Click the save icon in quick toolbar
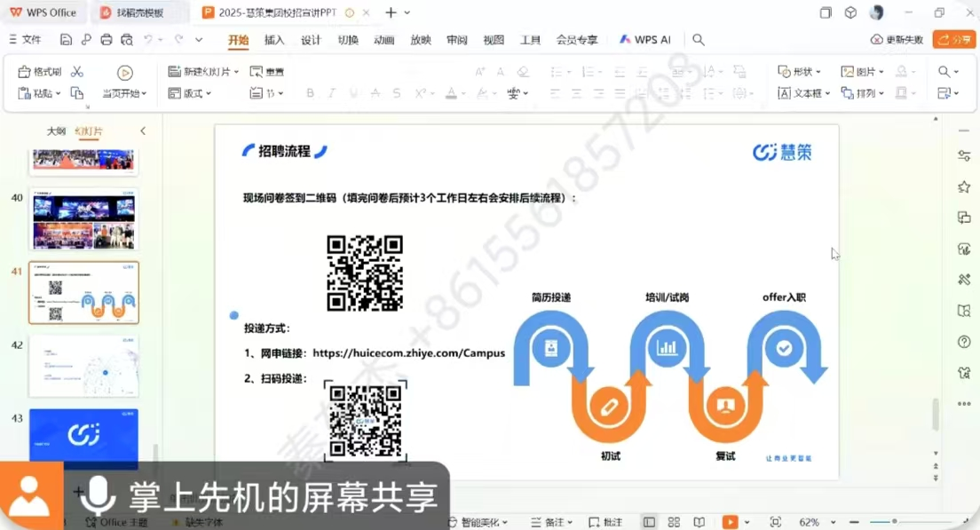Image resolution: width=980 pixels, height=530 pixels. [67, 40]
